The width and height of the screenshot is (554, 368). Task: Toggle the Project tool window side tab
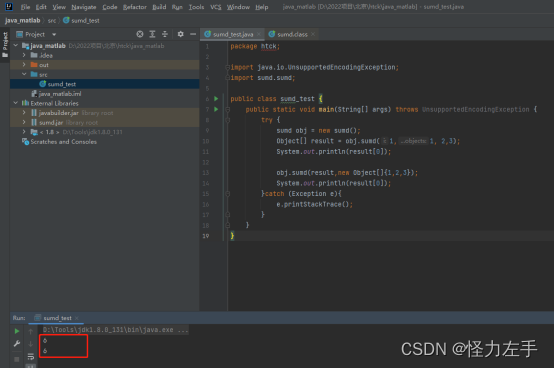coord(5,45)
